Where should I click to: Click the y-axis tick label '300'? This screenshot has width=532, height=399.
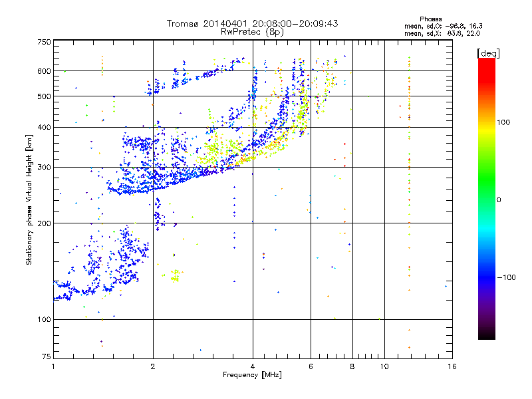point(44,168)
